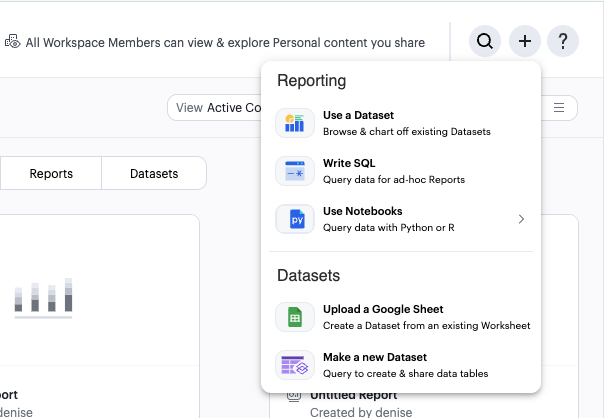The image size is (604, 418).
Task: Click the Google Sheet icon
Action: [x=295, y=317]
